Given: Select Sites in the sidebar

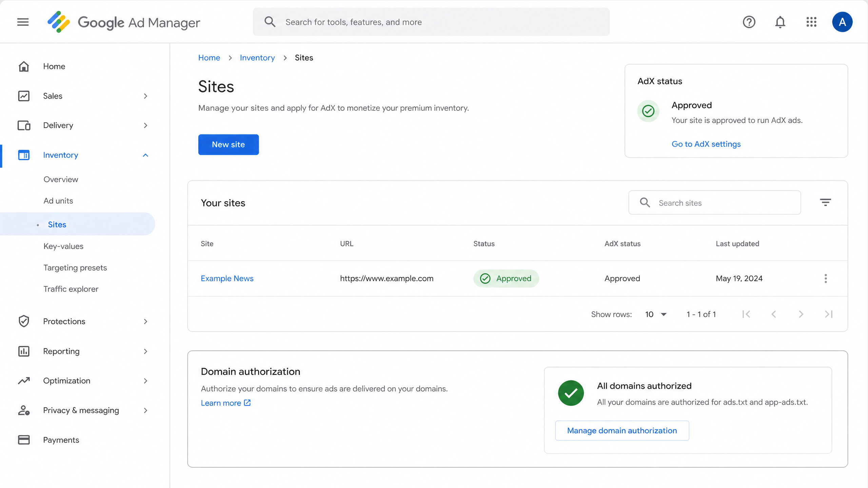Looking at the screenshot, I should pos(78,224).
